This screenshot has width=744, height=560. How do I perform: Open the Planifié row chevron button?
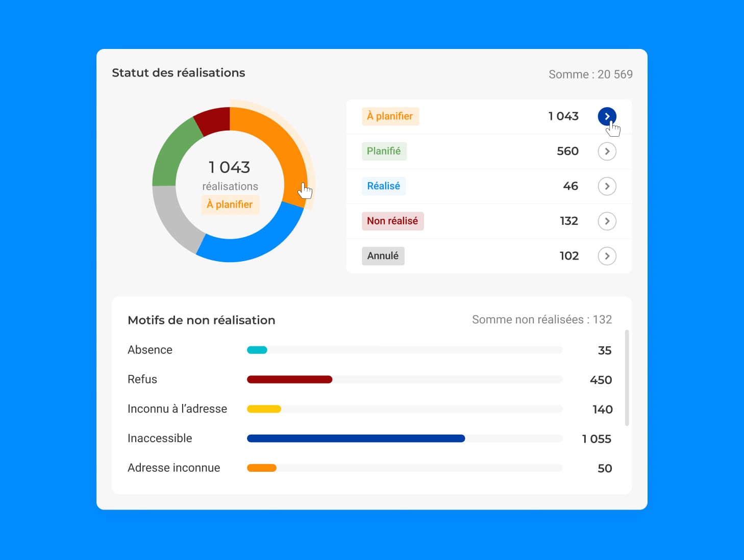point(607,151)
